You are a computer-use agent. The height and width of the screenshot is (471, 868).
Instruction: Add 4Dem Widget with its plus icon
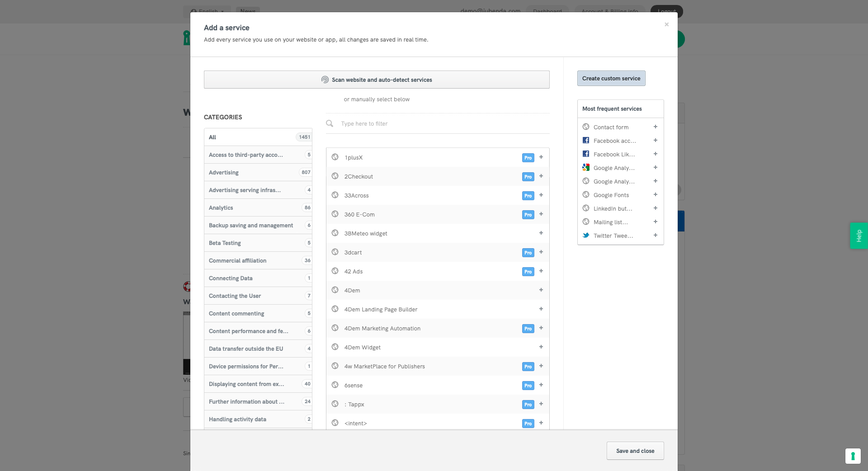pos(541,347)
